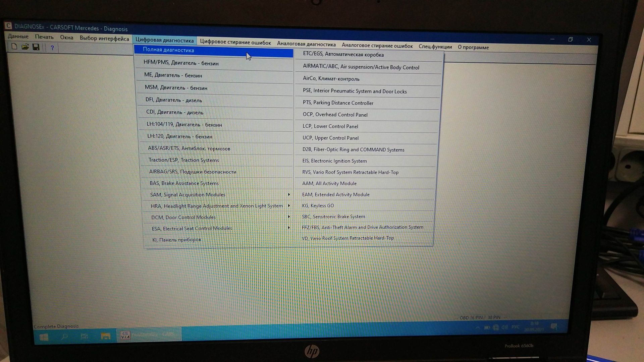
Task: Select VD, Vario Roof System entry
Action: (x=364, y=238)
